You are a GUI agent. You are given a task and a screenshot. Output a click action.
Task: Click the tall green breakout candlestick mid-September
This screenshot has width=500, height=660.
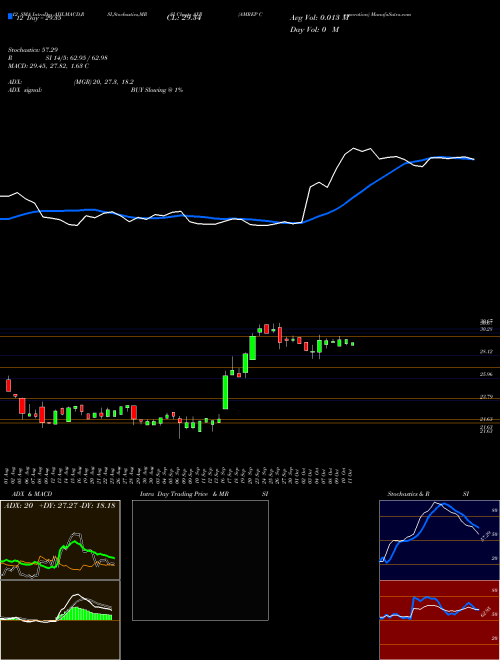coord(226,392)
